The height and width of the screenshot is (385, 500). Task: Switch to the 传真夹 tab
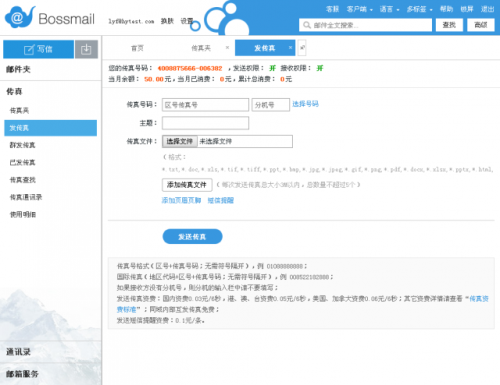coord(201,48)
